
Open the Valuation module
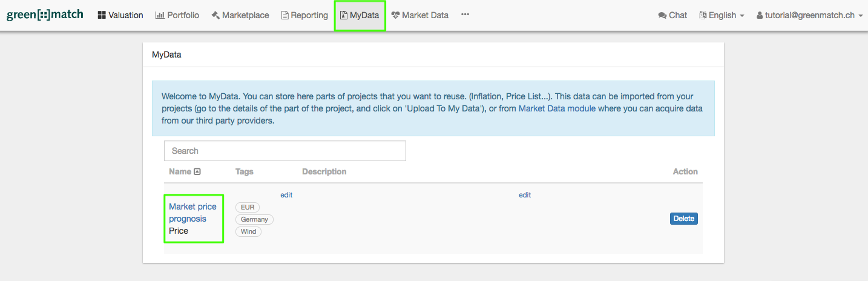pyautogui.click(x=120, y=15)
